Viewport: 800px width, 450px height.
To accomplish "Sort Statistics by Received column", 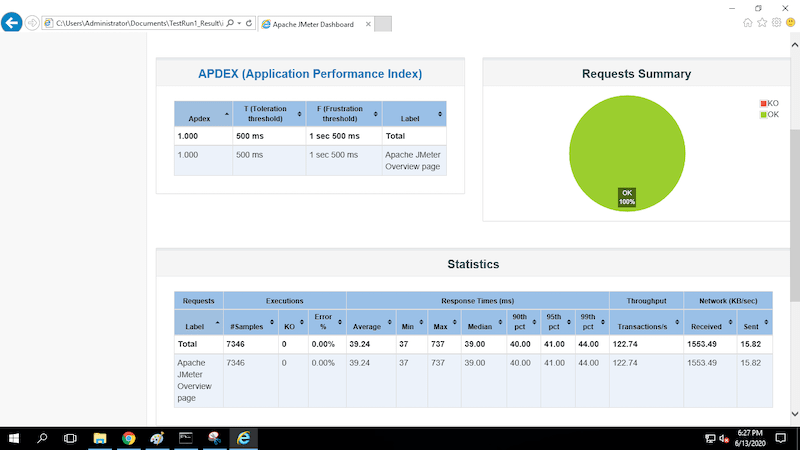I will point(710,322).
